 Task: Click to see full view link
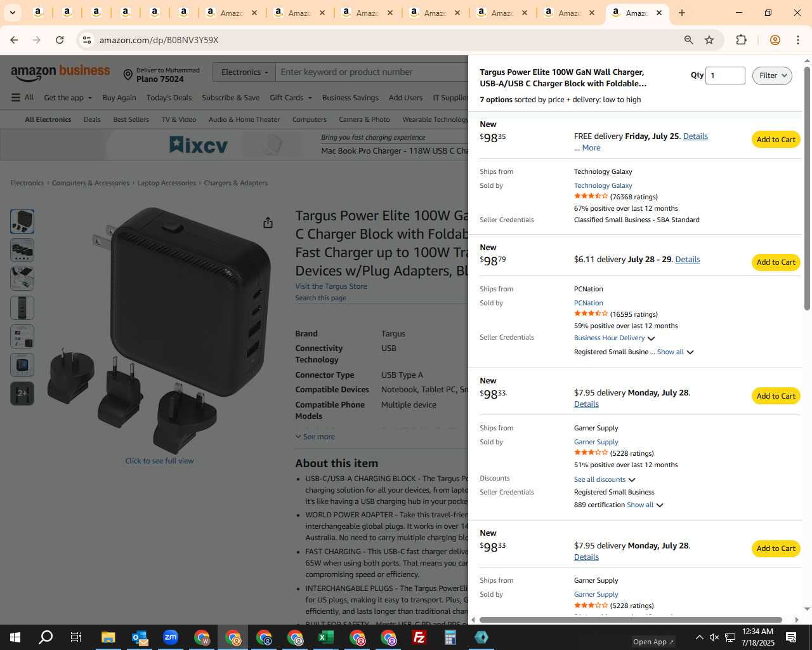tap(159, 461)
